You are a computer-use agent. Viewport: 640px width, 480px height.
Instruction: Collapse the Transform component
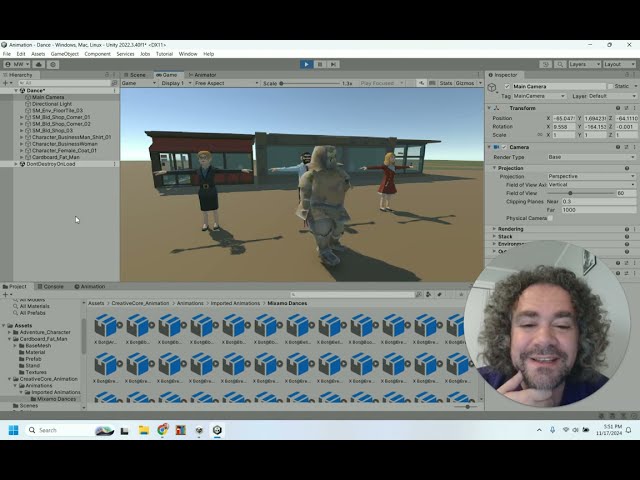pos(489,108)
